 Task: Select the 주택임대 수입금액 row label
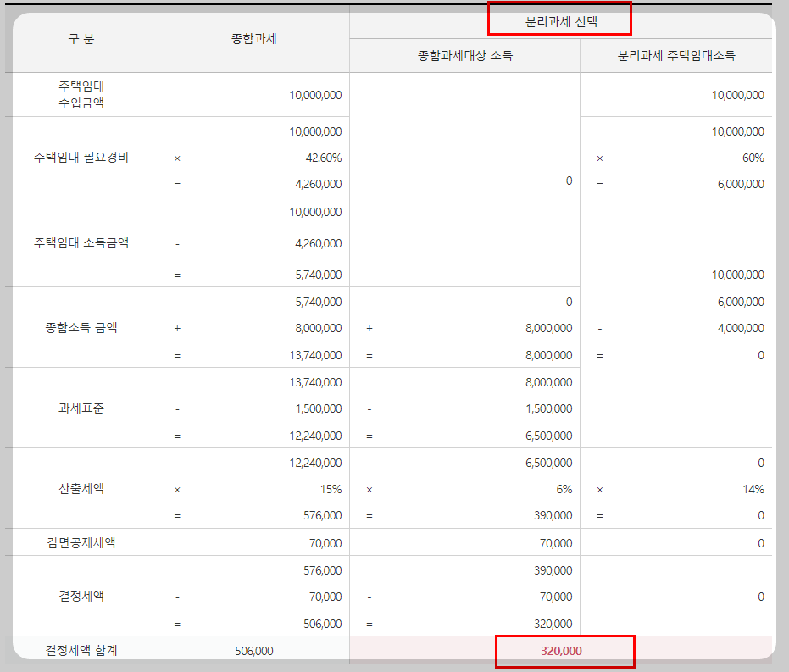point(81,95)
